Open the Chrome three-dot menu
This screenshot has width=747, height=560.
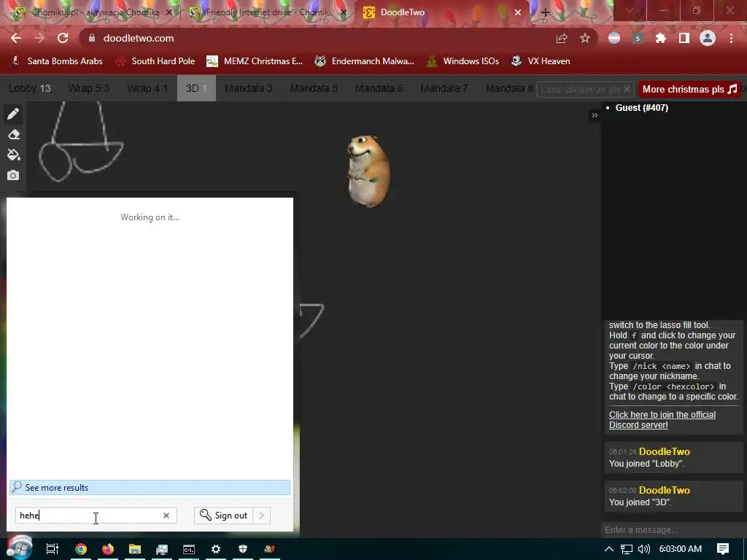pyautogui.click(x=731, y=38)
